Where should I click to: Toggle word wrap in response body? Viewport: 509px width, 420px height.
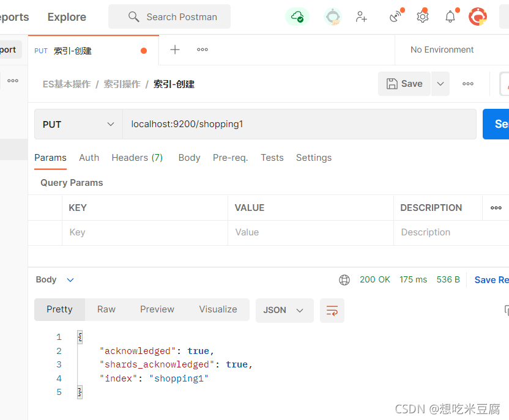[x=332, y=311]
